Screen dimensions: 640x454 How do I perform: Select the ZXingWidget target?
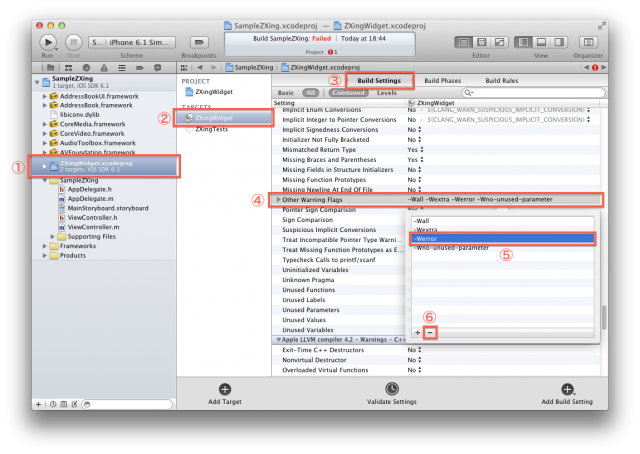(x=224, y=118)
